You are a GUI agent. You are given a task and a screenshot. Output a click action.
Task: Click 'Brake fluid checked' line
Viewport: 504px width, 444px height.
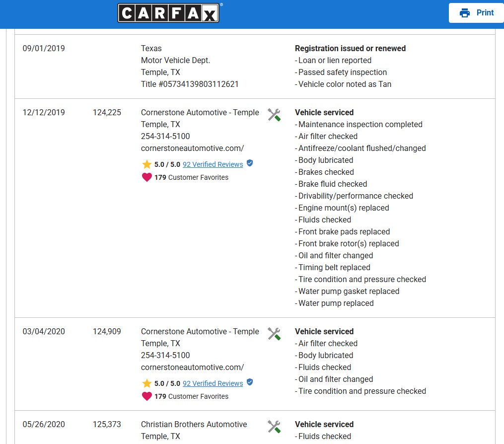[331, 184]
